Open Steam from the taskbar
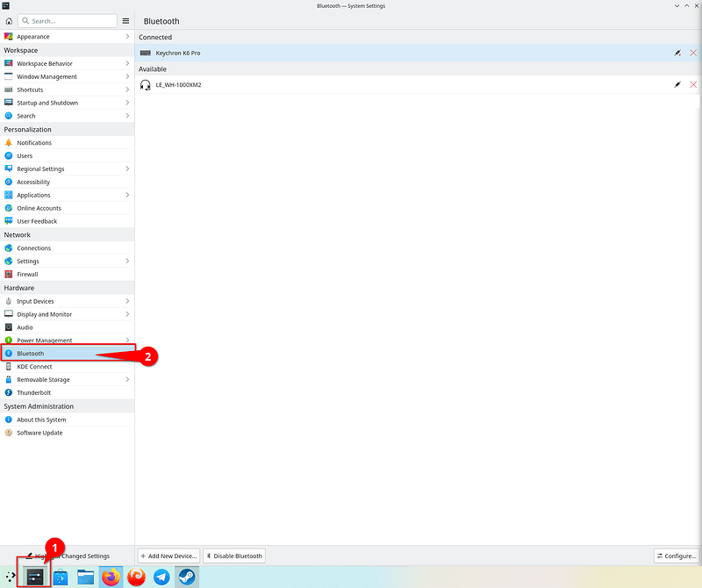Viewport: 702px width, 588px height. [187, 577]
